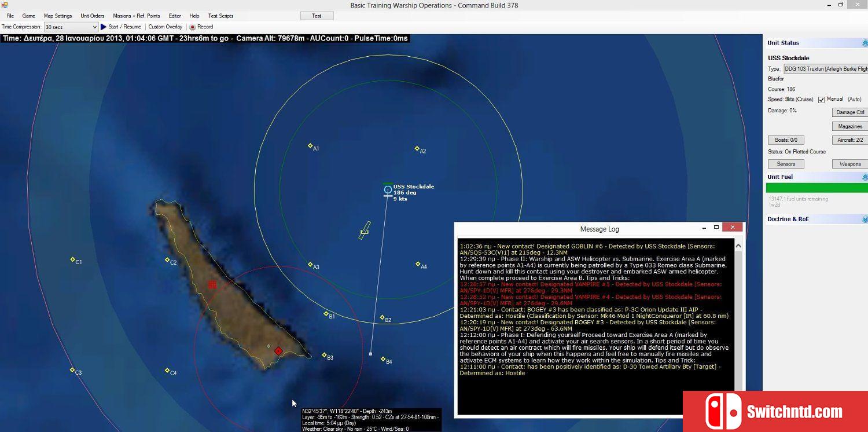
Task: Open the unit Type dropdown
Action: coord(826,69)
